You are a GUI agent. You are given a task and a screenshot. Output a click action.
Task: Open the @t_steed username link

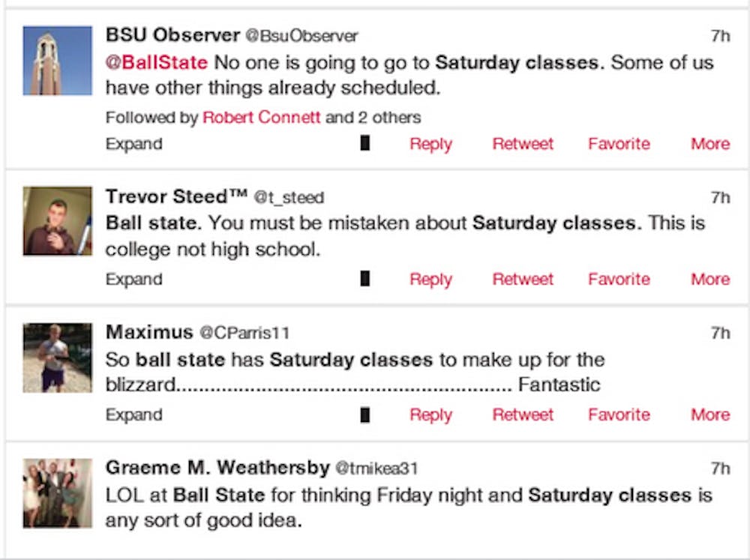click(289, 198)
